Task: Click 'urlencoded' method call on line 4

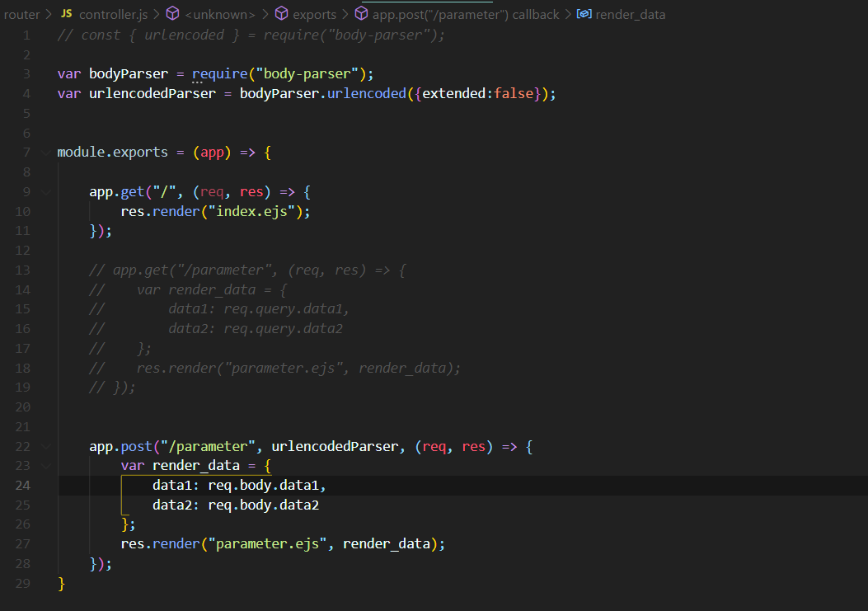Action: [367, 94]
